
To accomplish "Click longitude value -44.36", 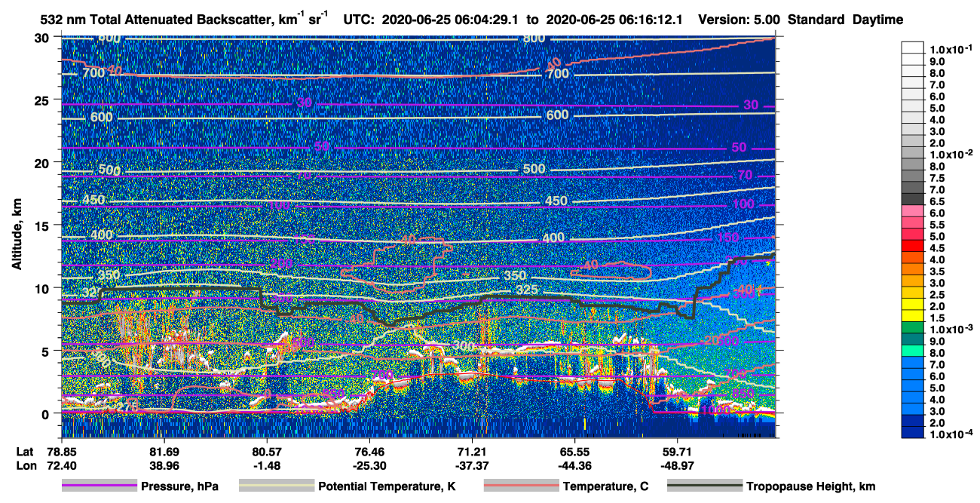I will tap(574, 465).
